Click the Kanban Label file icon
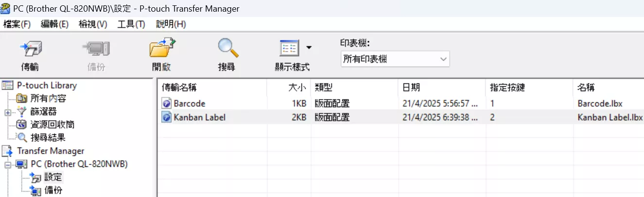The width and height of the screenshot is (644, 197). (166, 117)
